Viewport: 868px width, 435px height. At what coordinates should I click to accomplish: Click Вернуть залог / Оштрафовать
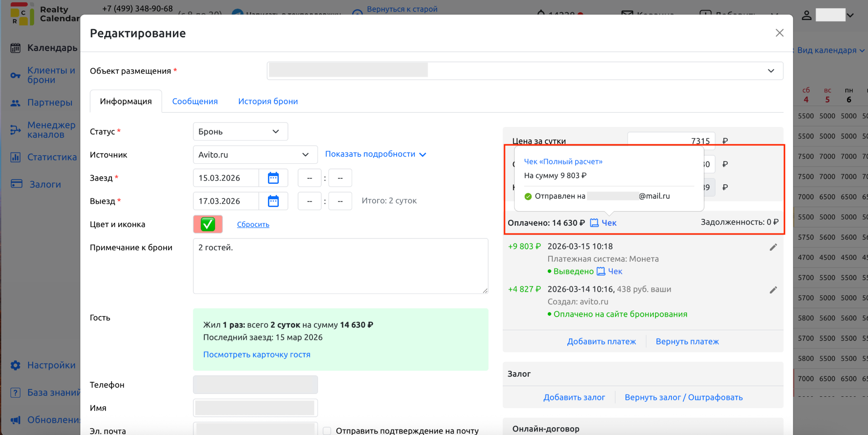(684, 398)
